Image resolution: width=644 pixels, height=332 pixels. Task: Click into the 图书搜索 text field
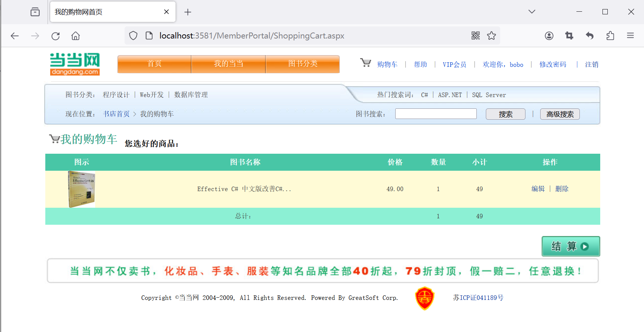436,114
